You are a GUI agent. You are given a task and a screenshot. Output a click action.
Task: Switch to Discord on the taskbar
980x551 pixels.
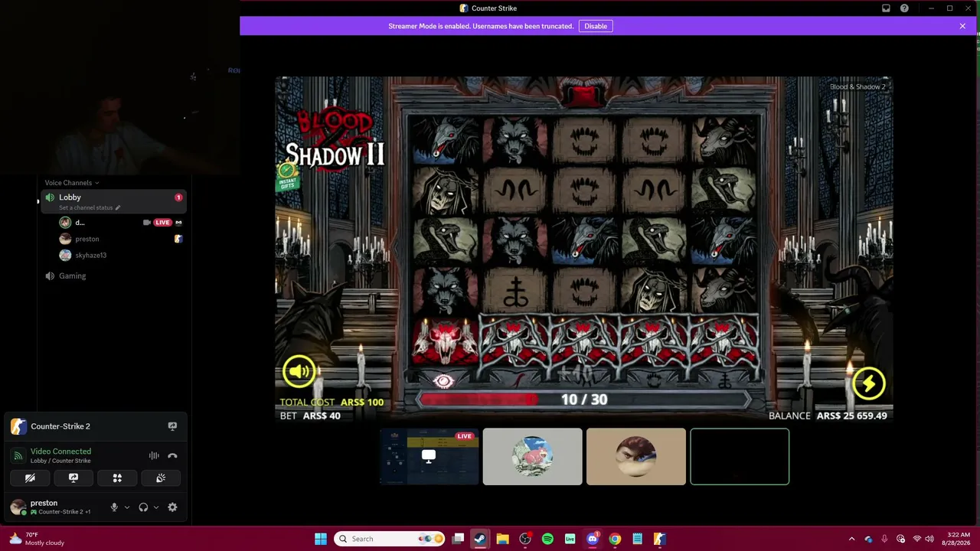[593, 539]
